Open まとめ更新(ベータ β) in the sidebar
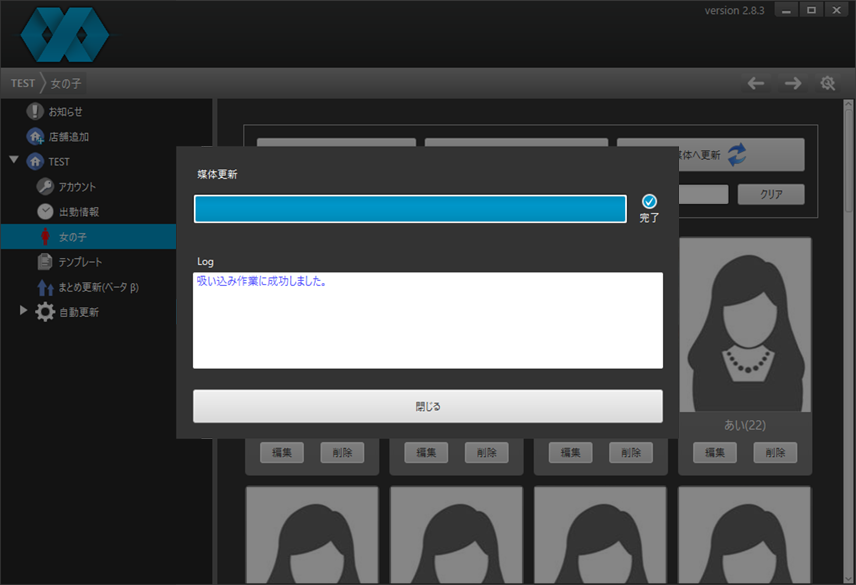 coord(98,287)
